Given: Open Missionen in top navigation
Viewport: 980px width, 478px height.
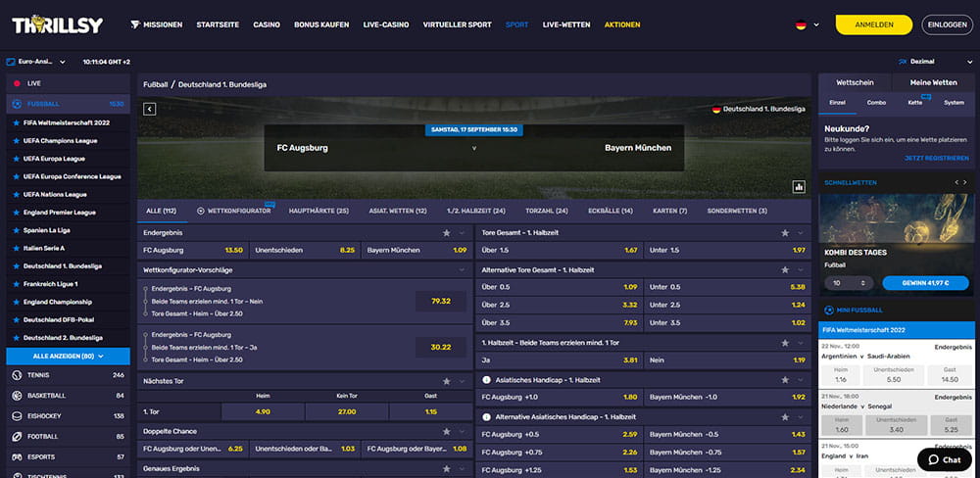Looking at the screenshot, I should [156, 25].
